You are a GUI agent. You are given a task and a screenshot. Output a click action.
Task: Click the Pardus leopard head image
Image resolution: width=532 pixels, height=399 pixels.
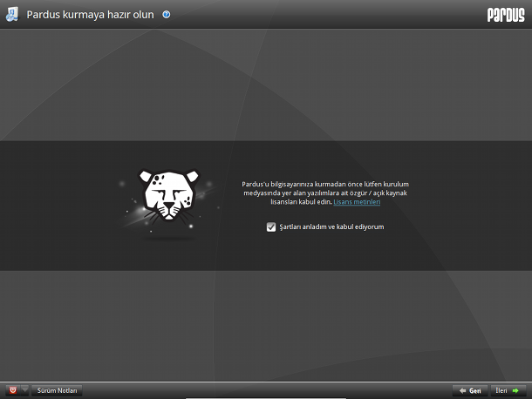point(169,196)
